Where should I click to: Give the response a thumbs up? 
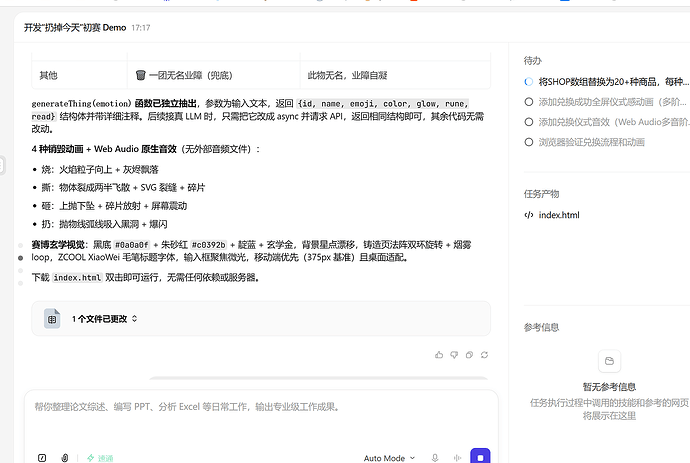pyautogui.click(x=439, y=355)
